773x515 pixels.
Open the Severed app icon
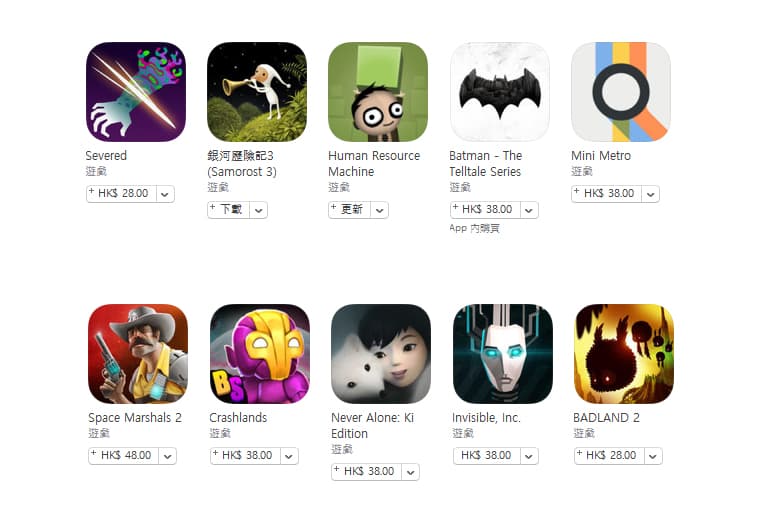[x=136, y=92]
